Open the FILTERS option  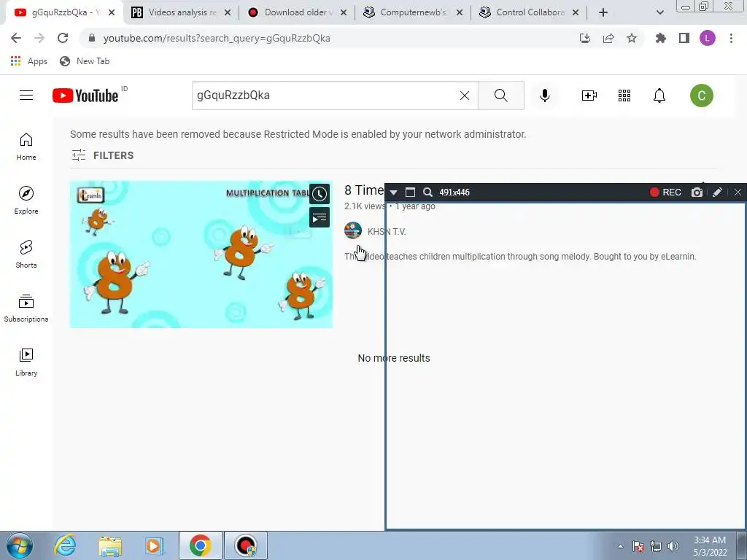tap(103, 155)
